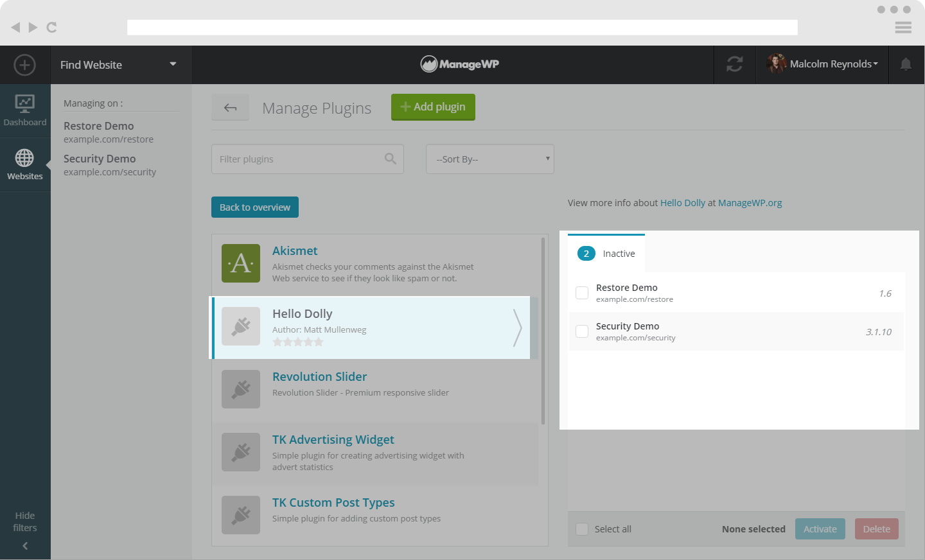Open the Websites globe icon
This screenshot has height=560, width=925.
pos(24,158)
